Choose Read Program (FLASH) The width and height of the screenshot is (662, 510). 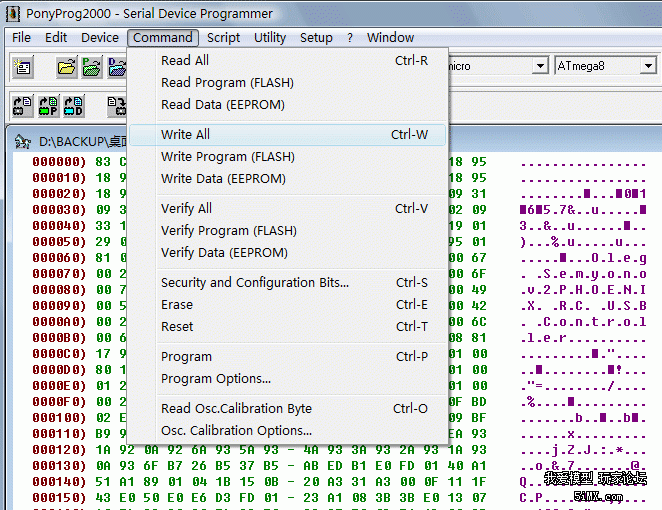(287, 82)
